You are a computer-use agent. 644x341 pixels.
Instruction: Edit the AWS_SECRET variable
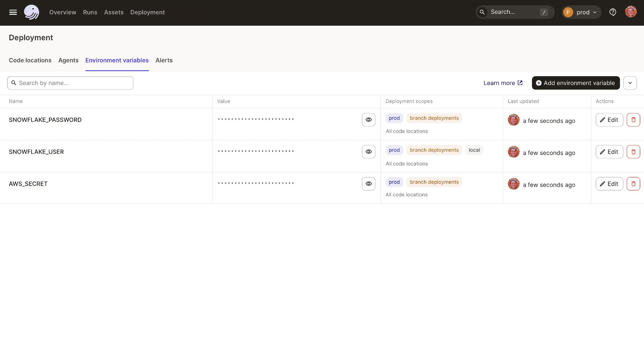[x=609, y=184]
